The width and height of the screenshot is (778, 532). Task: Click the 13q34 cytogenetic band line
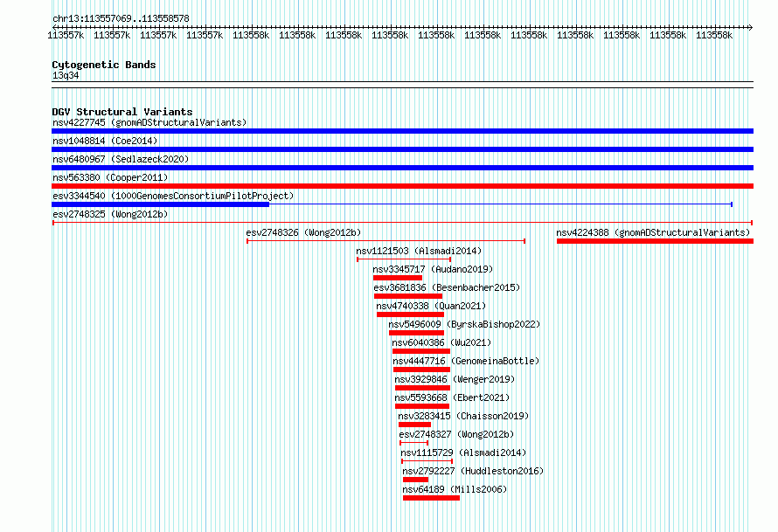tap(402, 85)
